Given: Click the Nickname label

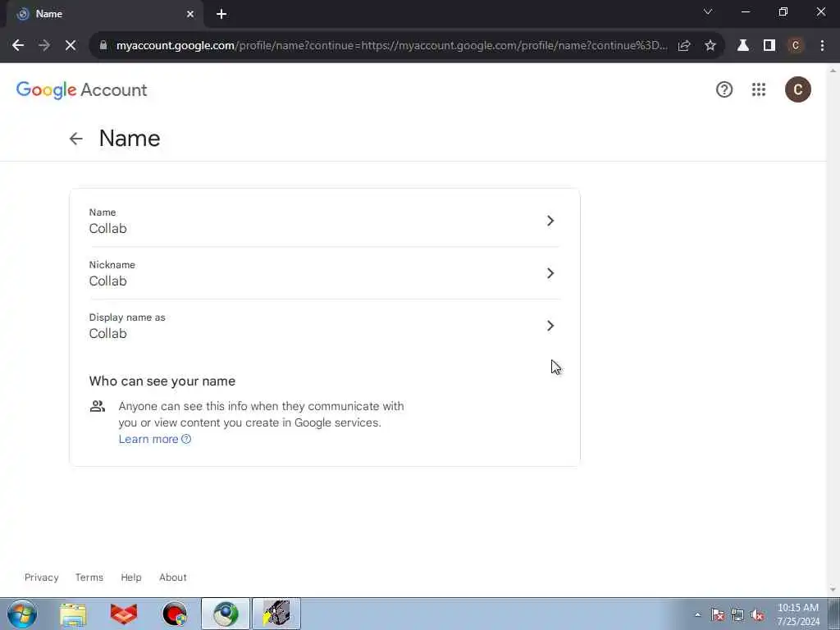Looking at the screenshot, I should [x=112, y=265].
